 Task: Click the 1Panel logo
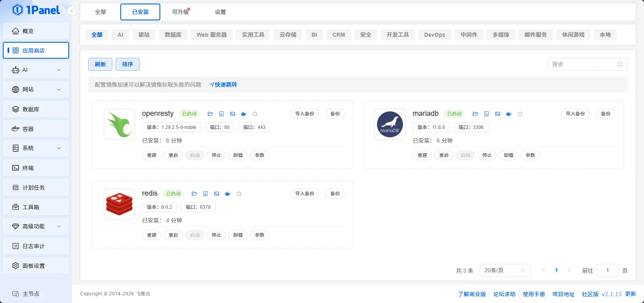click(36, 10)
